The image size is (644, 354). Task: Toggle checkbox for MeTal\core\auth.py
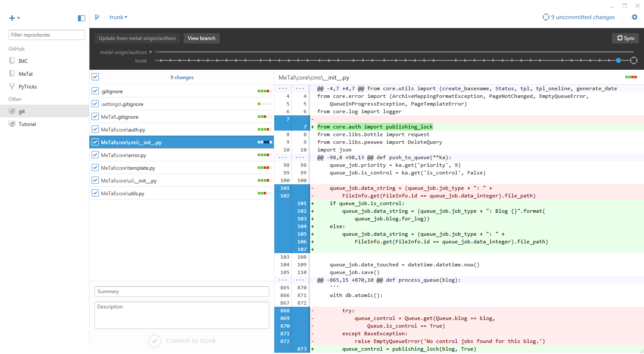(95, 129)
